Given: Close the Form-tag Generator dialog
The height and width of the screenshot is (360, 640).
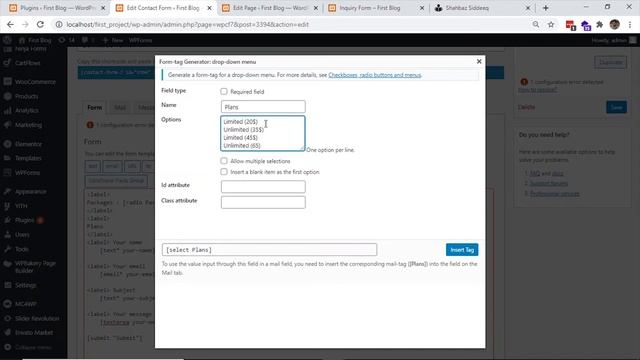Looking at the screenshot, I should 479,61.
